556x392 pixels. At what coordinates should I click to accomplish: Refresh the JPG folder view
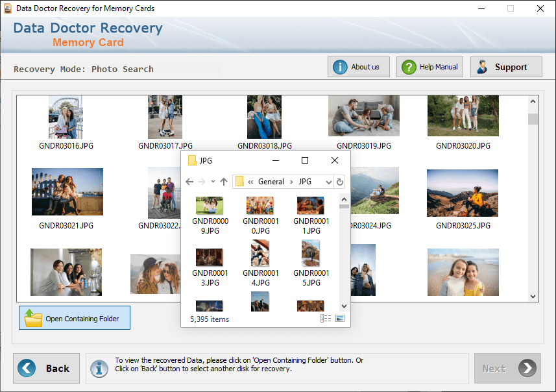(340, 182)
